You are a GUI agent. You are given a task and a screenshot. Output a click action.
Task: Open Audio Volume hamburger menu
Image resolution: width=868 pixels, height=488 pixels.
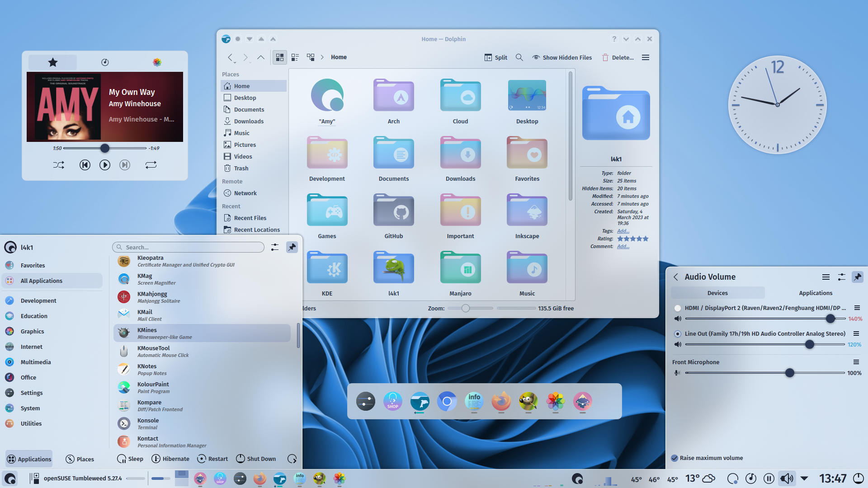tap(826, 277)
